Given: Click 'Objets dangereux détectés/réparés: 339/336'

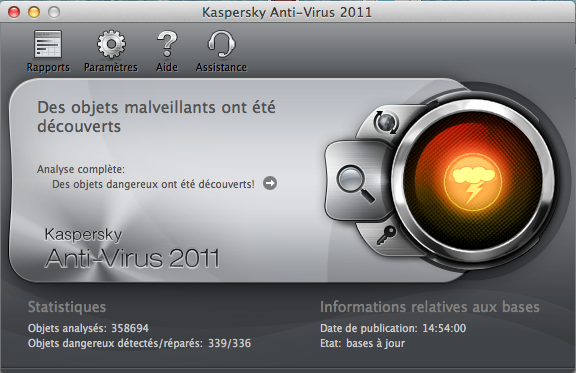Looking at the screenshot, I should pyautogui.click(x=140, y=343).
